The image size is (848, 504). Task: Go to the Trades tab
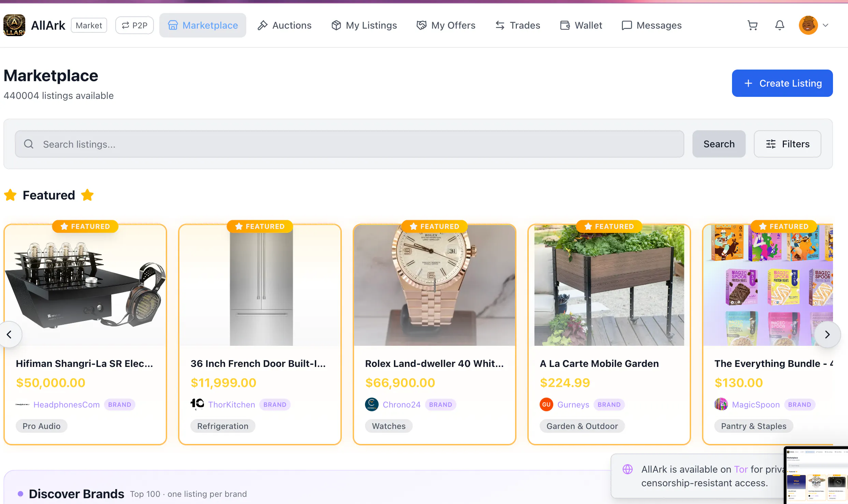pos(518,25)
